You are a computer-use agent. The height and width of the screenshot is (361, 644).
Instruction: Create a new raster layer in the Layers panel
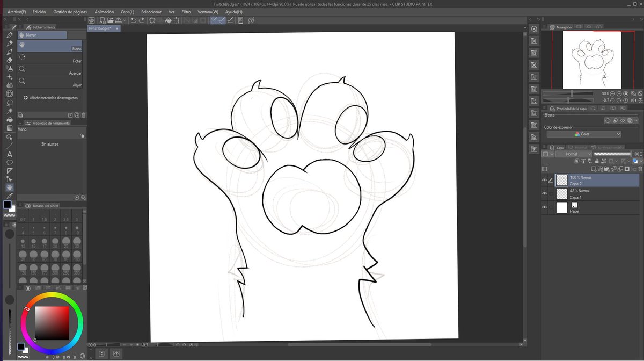click(593, 169)
